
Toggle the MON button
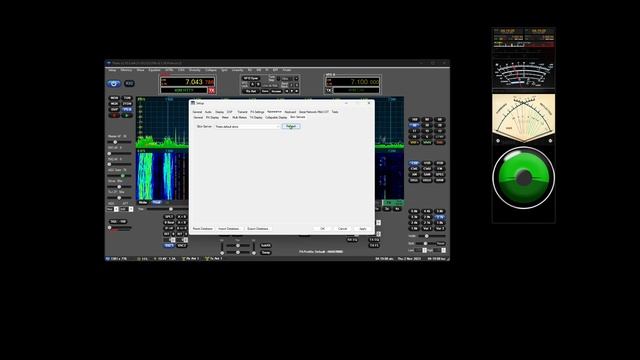114,98
